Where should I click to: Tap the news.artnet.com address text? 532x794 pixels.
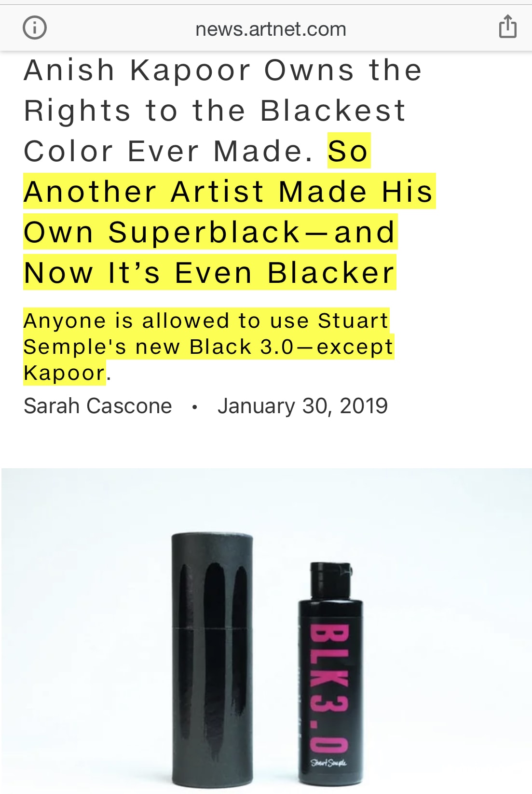point(271,29)
